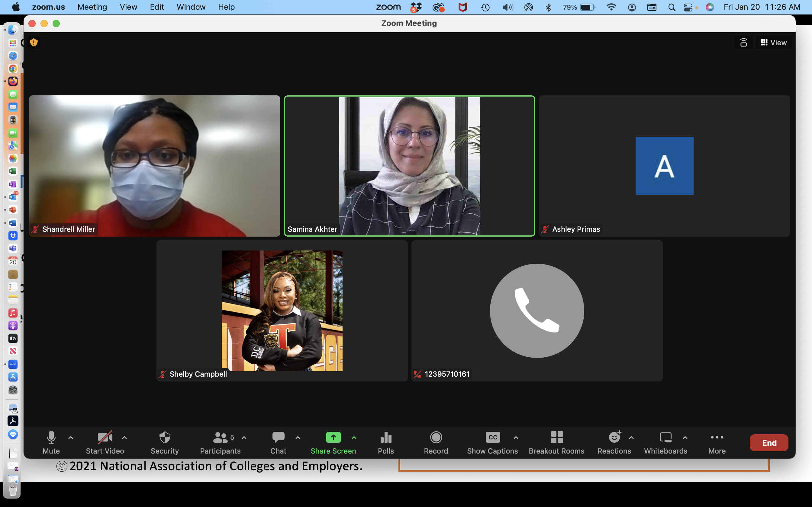The height and width of the screenshot is (507, 812).
Task: Click the Reactions smiley icon
Action: [x=614, y=438]
